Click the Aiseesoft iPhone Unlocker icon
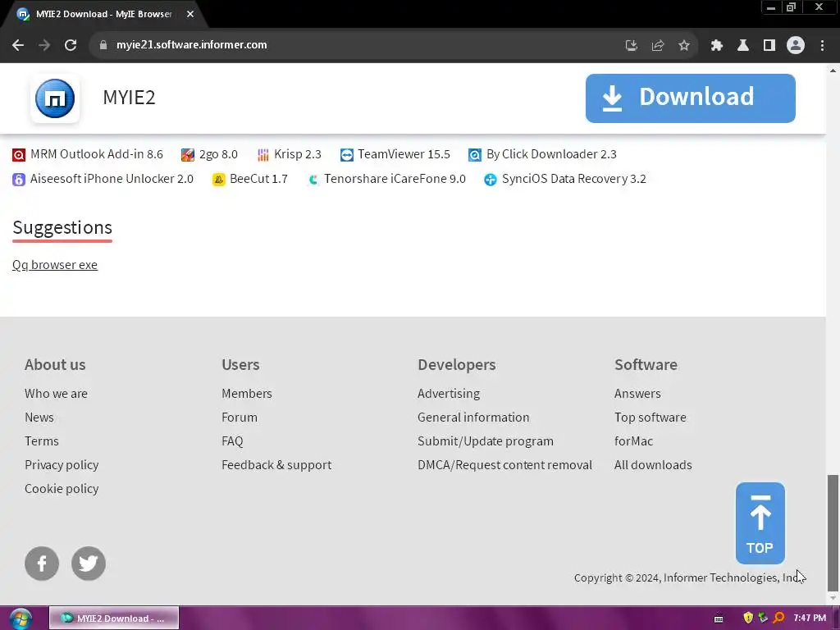Viewport: 840px width, 630px height. tap(19, 180)
